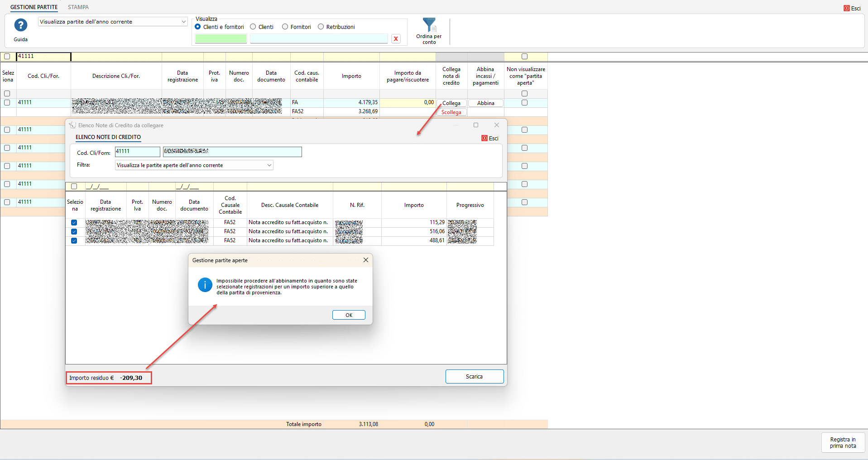Uncheck the credit note with amount 115,29
Screen dimensions: 868x460
point(74,222)
